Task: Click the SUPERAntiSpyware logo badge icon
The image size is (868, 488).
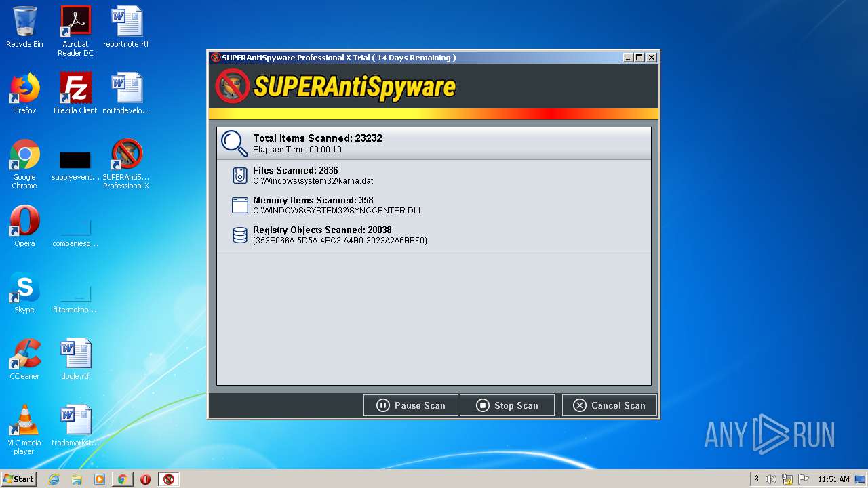Action: (x=233, y=86)
